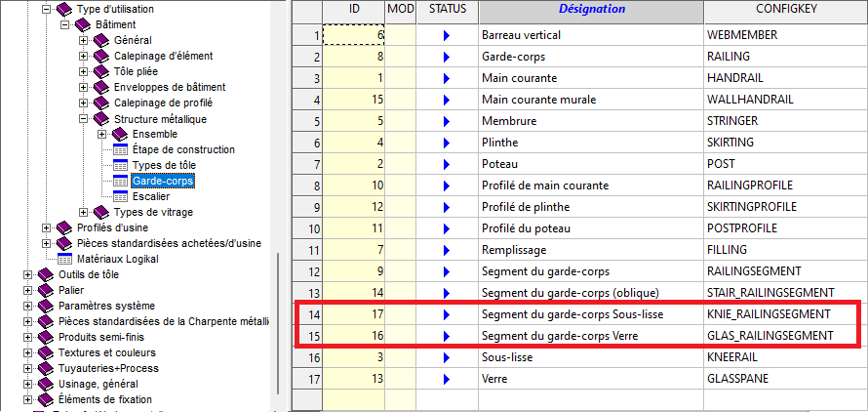Screen dimensions: 868x412
Task: Click the book icon next to Outils de tôle
Action: point(46,274)
